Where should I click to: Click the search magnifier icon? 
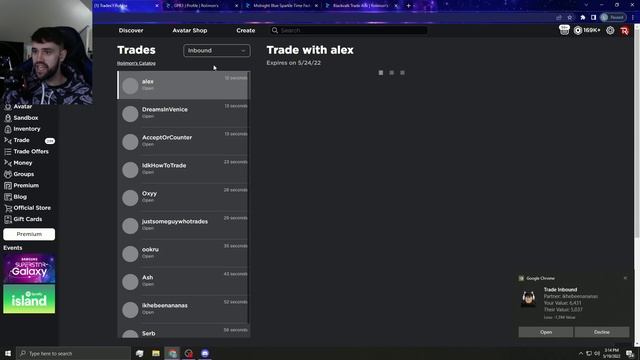[275, 30]
